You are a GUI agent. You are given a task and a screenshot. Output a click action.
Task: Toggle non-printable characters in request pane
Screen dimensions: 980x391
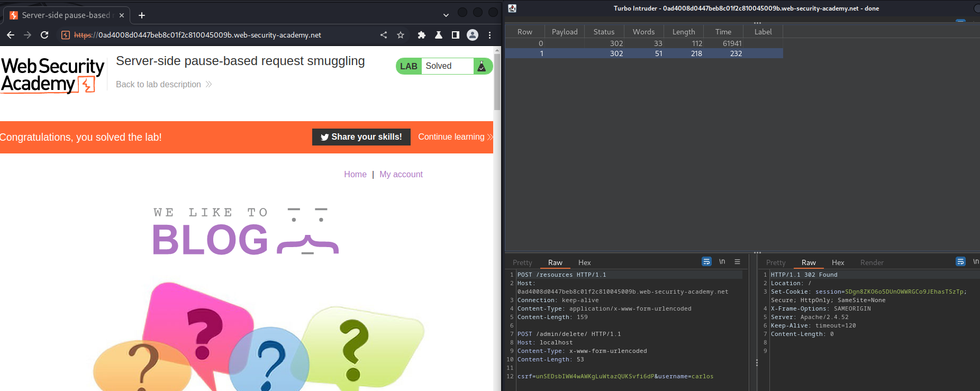722,261
